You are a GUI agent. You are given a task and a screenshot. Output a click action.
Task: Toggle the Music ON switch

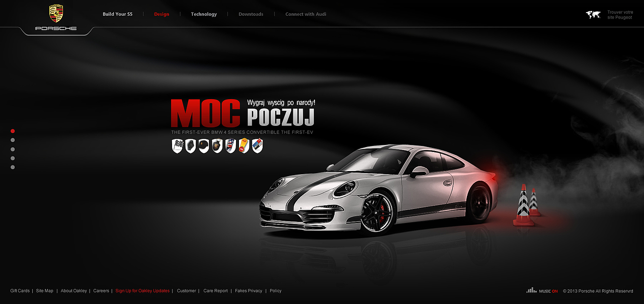pos(548,291)
